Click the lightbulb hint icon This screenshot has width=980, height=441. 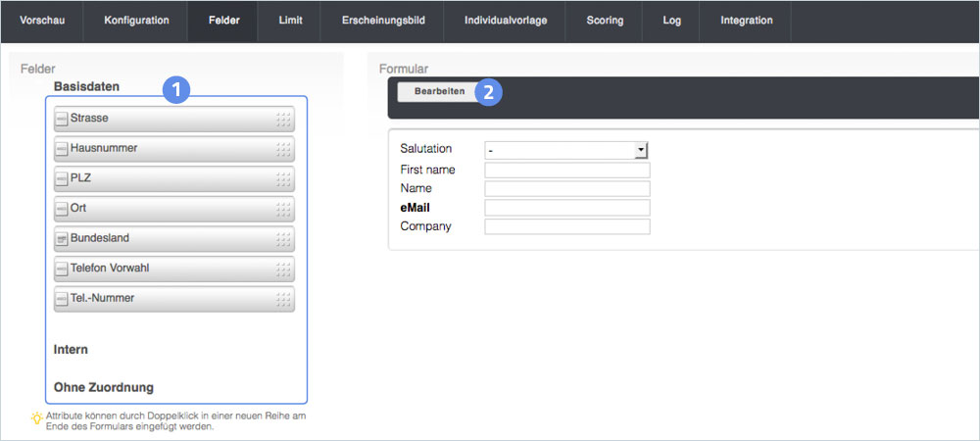click(37, 417)
